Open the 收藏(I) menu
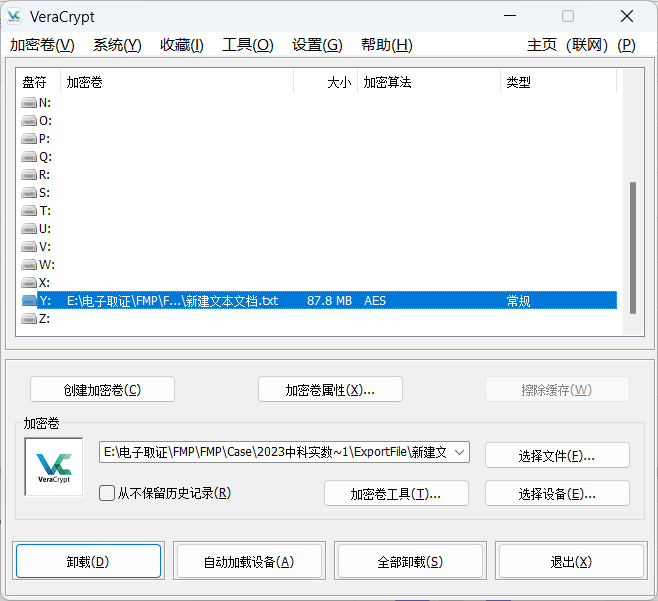This screenshot has width=658, height=601. click(182, 45)
